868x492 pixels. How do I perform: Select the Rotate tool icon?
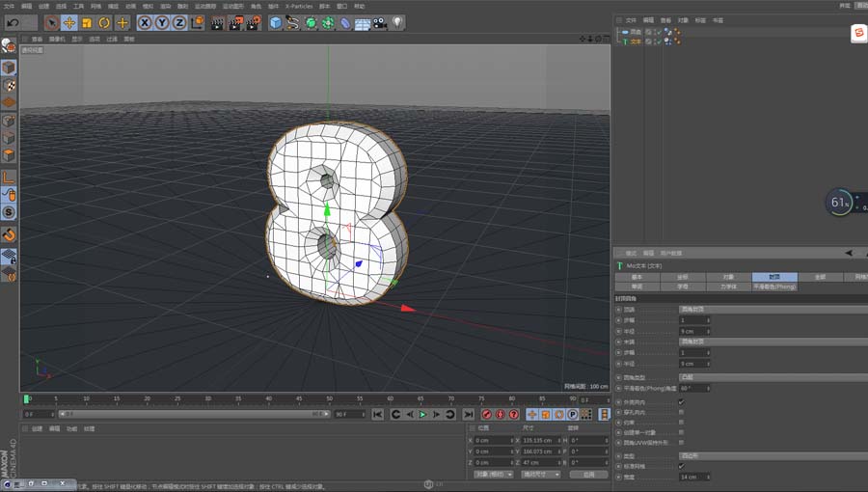104,22
